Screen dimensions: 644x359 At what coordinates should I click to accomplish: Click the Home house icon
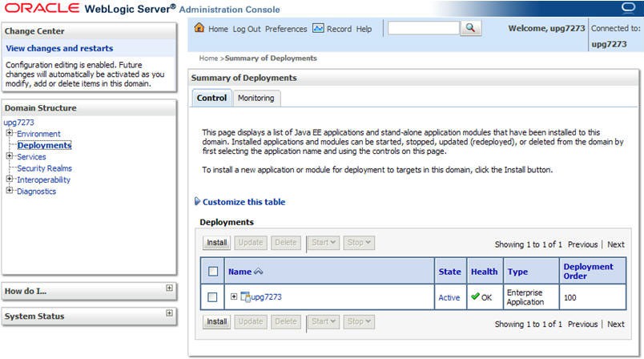199,27
